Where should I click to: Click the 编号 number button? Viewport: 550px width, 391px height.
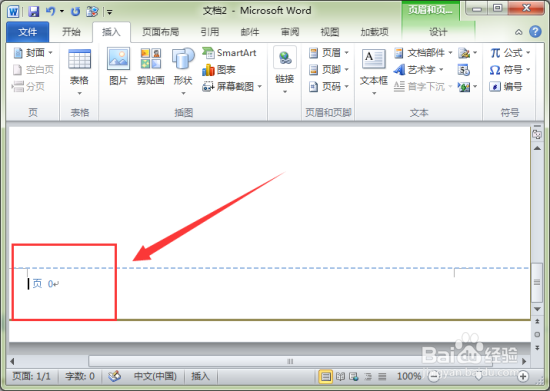click(x=506, y=87)
